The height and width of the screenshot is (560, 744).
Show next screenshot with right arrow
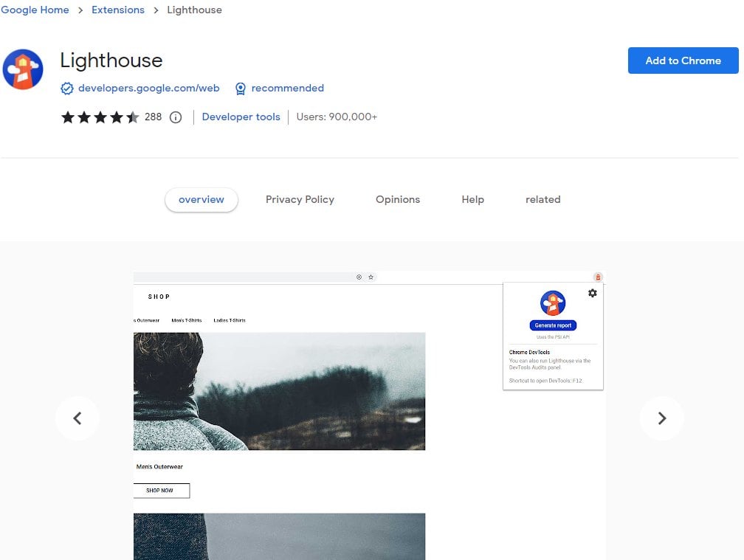[662, 418]
